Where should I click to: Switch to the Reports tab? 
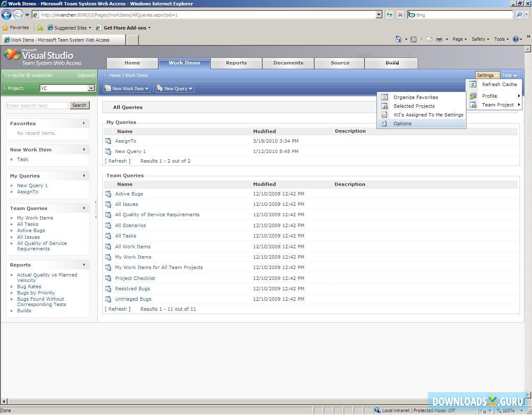236,63
